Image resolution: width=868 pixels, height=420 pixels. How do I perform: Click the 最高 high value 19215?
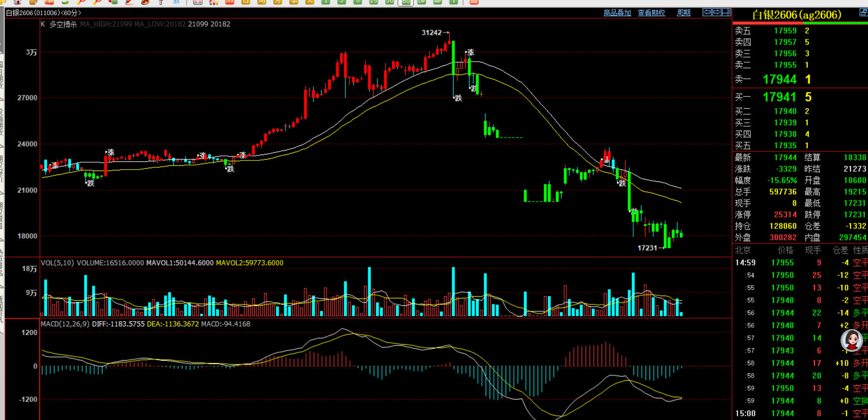click(x=855, y=192)
